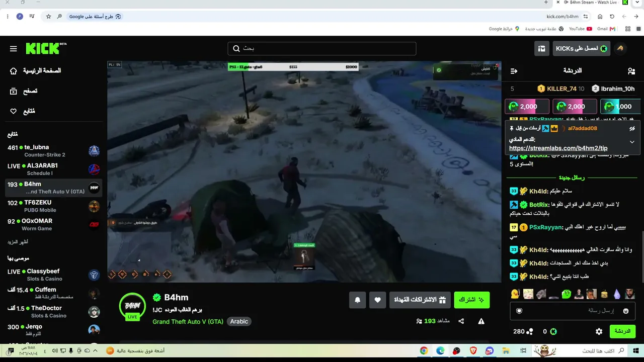This screenshot has height=362, width=644.
Task: Open YouTube bookmark in bookmarks bar
Action: 580,29
